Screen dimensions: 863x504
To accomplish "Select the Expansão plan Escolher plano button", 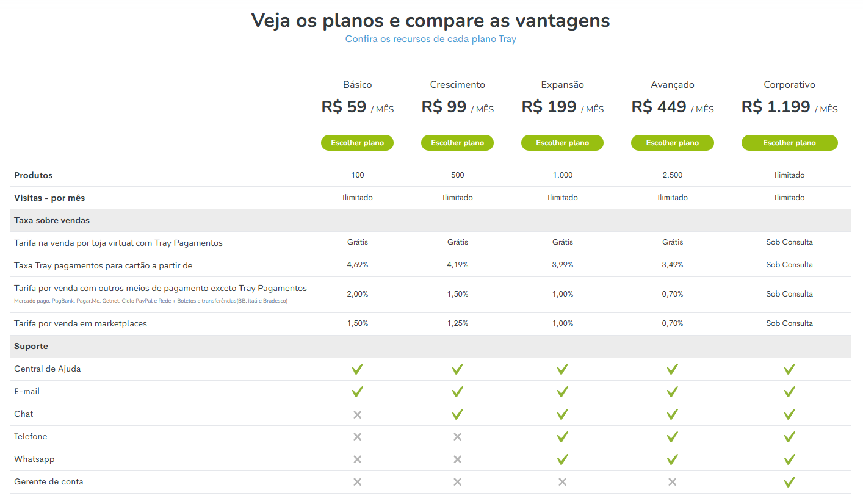I will (563, 143).
